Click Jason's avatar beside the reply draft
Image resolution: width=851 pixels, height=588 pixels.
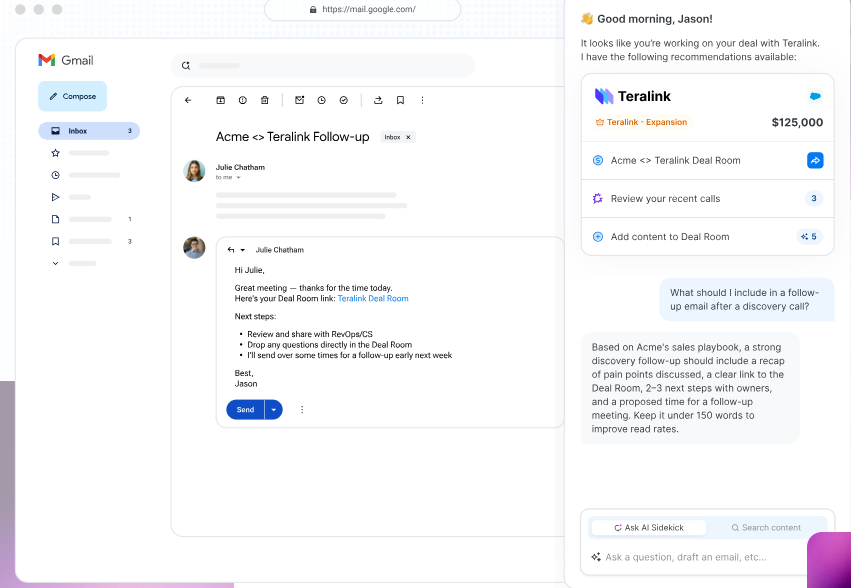(x=194, y=248)
